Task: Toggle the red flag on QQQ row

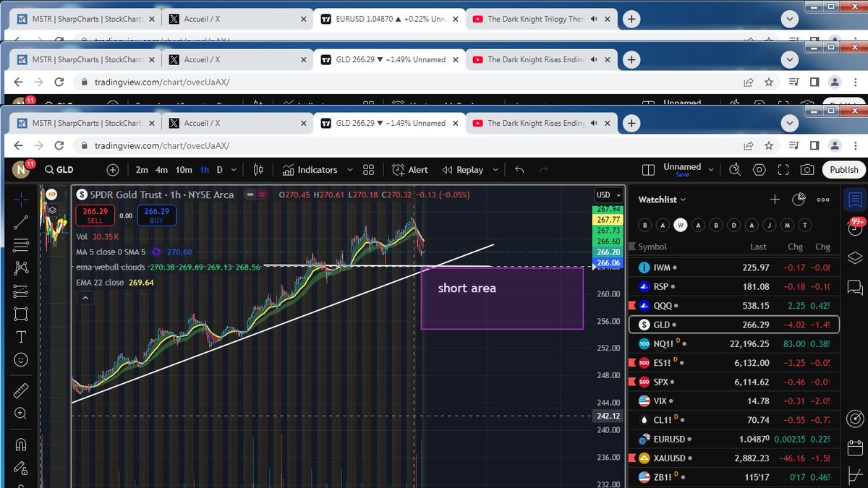Action: click(634, 305)
